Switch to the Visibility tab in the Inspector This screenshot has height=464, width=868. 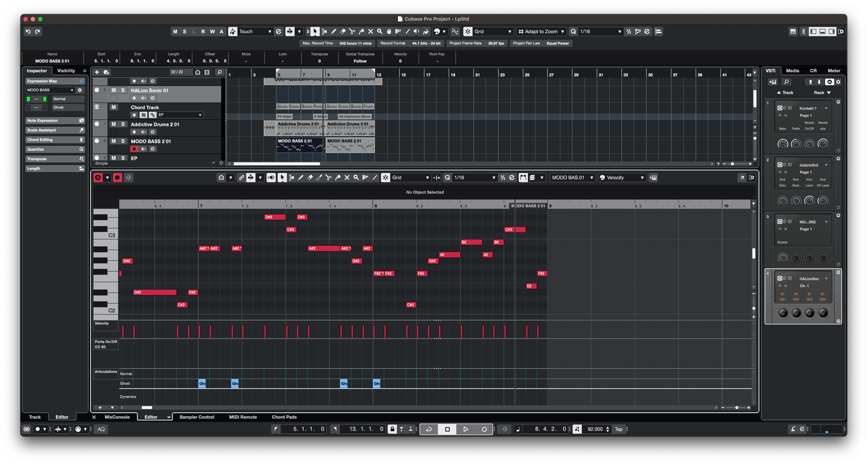pyautogui.click(x=66, y=71)
